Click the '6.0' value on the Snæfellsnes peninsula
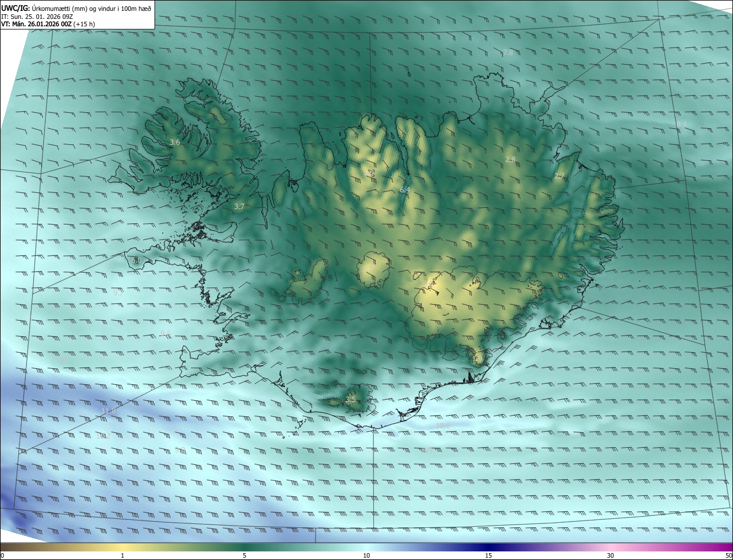This screenshot has width=733, height=560. [x=136, y=261]
